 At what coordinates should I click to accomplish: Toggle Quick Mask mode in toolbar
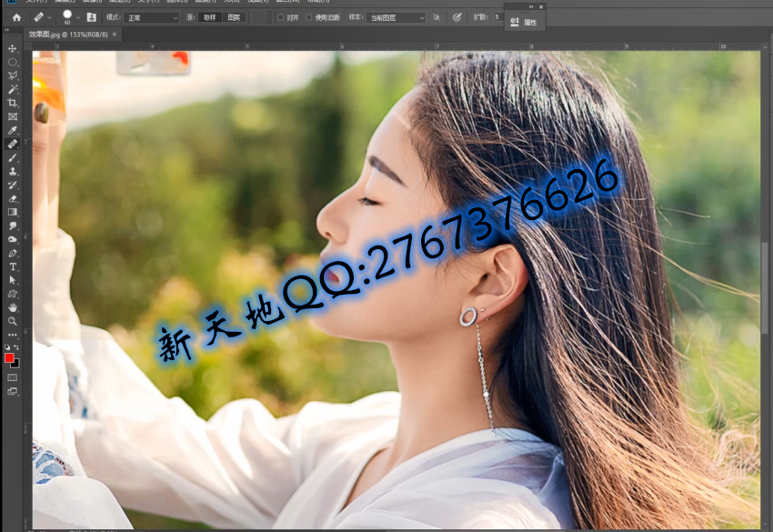[x=13, y=377]
